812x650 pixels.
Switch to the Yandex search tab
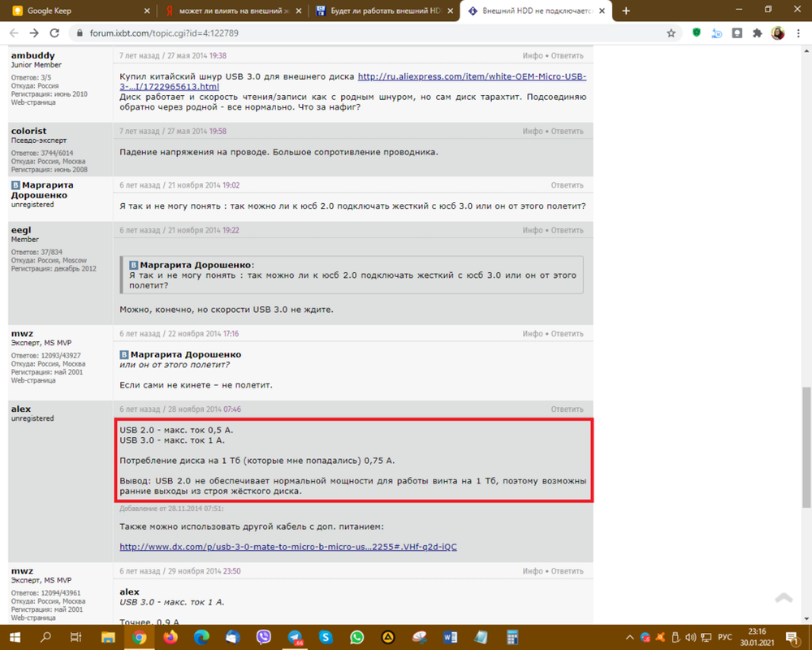231,11
